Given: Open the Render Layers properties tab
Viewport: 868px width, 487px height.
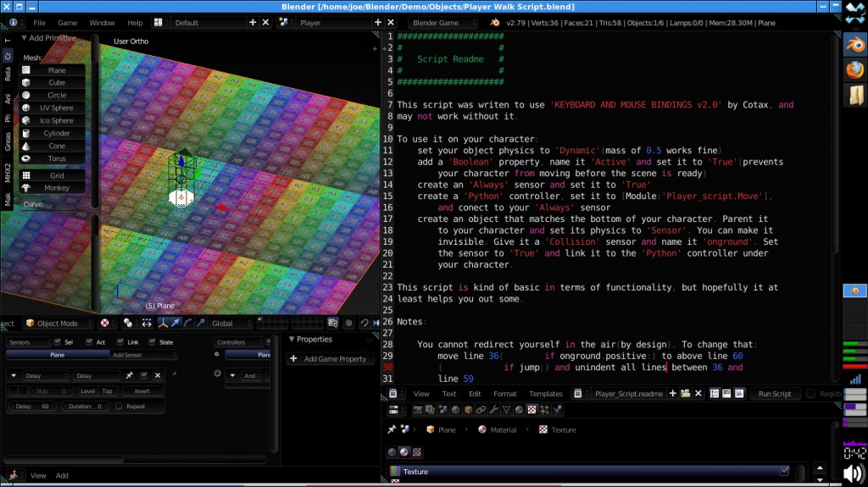Looking at the screenshot, I should tap(430, 410).
